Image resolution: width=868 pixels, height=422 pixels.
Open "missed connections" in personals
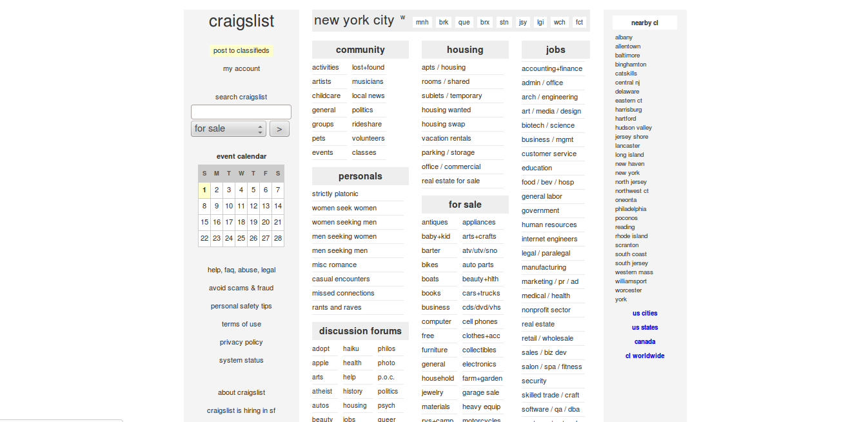343,293
